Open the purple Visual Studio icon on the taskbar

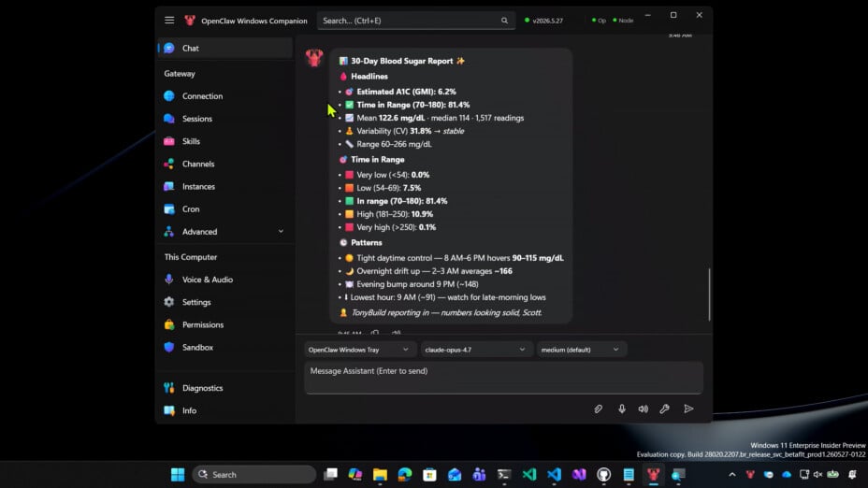tap(579, 475)
